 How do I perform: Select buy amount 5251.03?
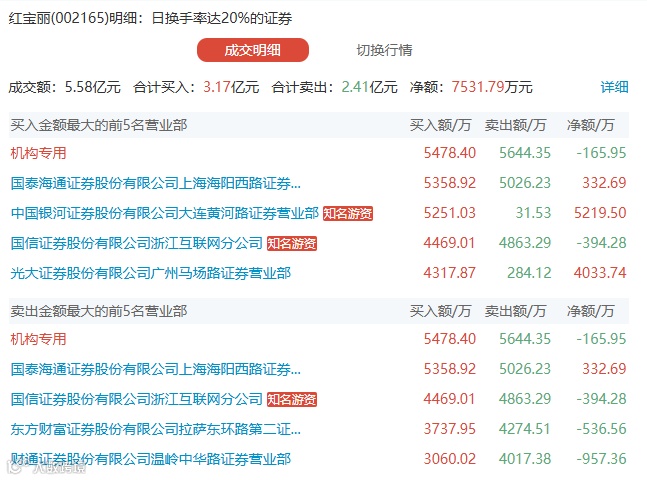pos(450,213)
